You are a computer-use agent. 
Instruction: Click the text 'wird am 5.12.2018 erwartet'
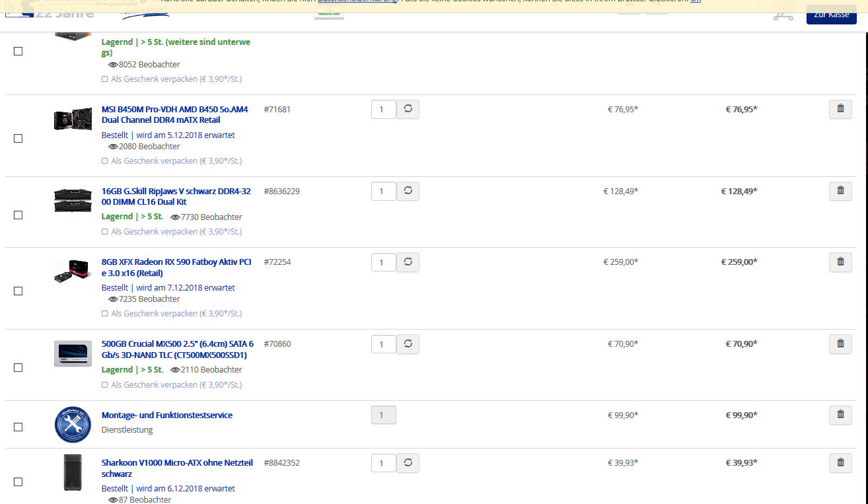tap(186, 135)
